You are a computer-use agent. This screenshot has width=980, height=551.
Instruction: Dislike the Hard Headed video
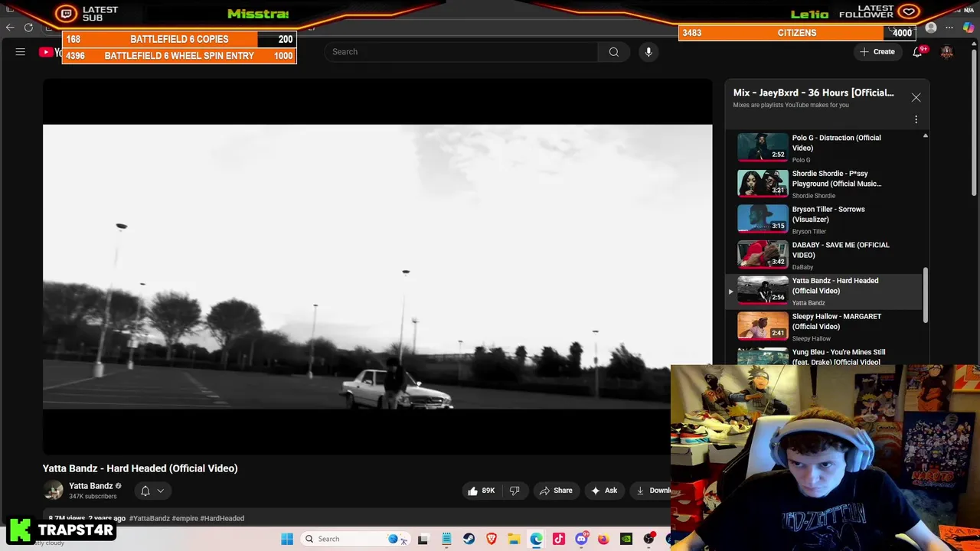[514, 491]
